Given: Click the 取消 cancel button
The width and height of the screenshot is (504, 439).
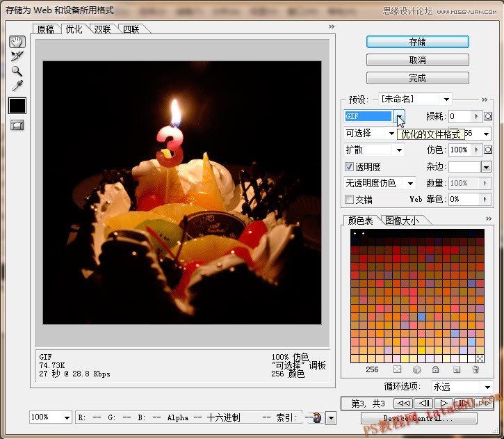Looking at the screenshot, I should [x=418, y=60].
